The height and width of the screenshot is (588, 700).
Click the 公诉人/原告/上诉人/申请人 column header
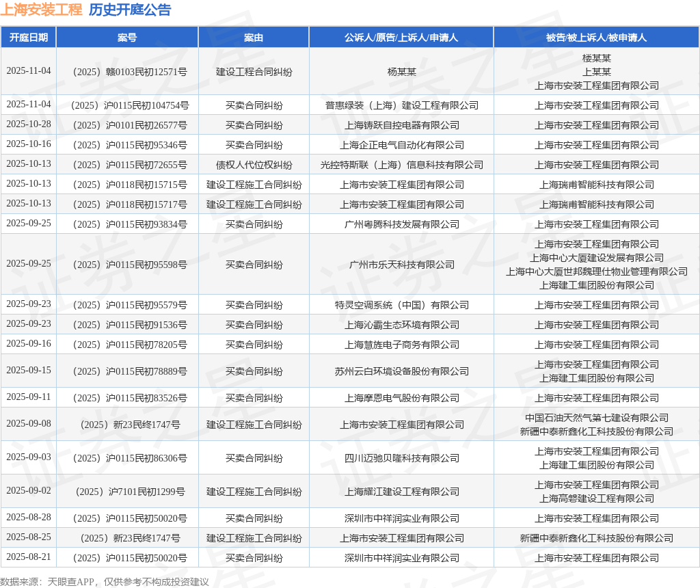point(401,38)
